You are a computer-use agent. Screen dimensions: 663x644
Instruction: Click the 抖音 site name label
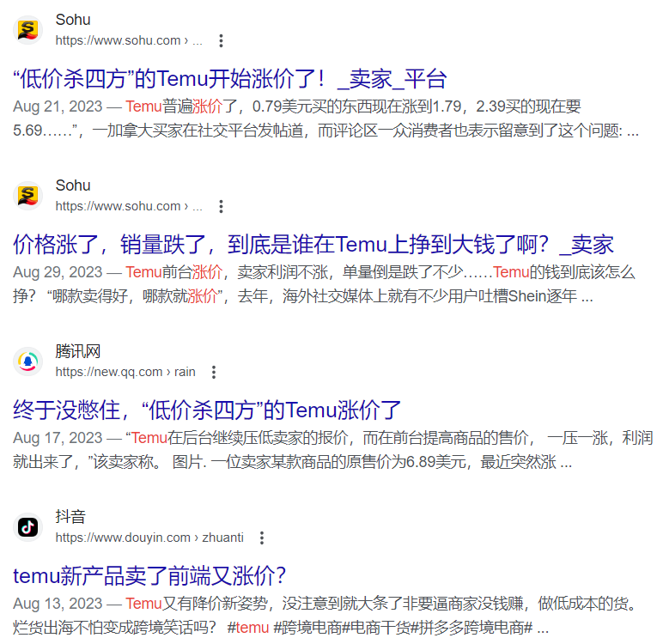[x=70, y=517]
